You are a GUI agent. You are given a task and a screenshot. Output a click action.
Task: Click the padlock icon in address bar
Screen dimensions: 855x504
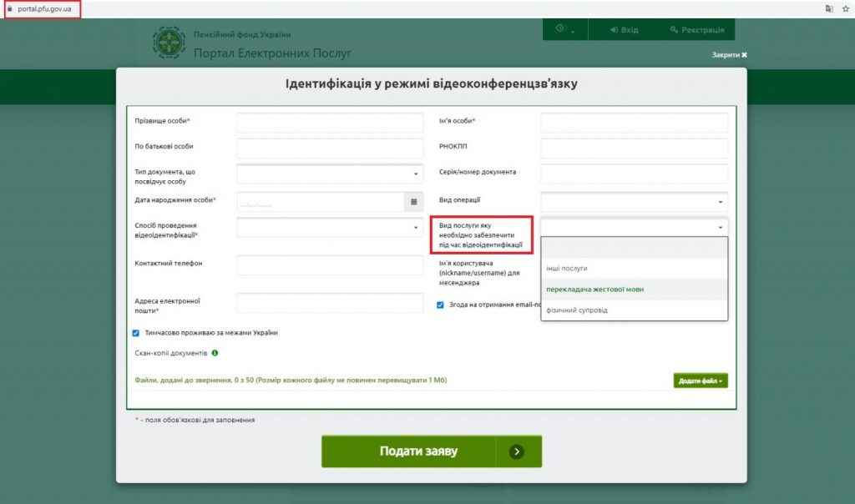click(x=9, y=8)
